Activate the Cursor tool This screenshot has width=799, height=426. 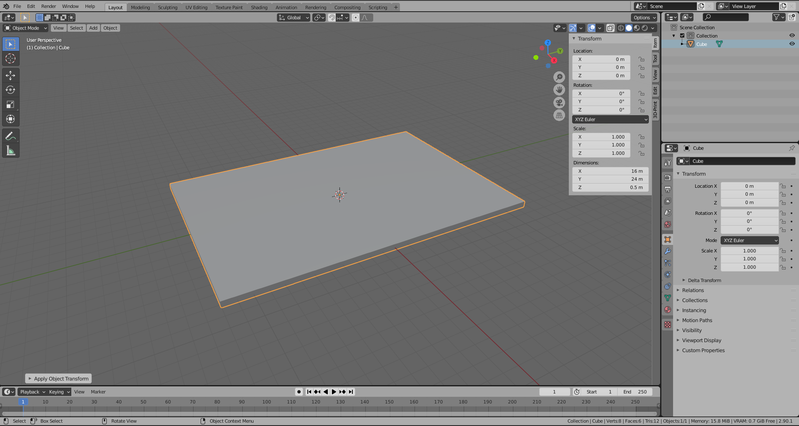[x=10, y=59]
